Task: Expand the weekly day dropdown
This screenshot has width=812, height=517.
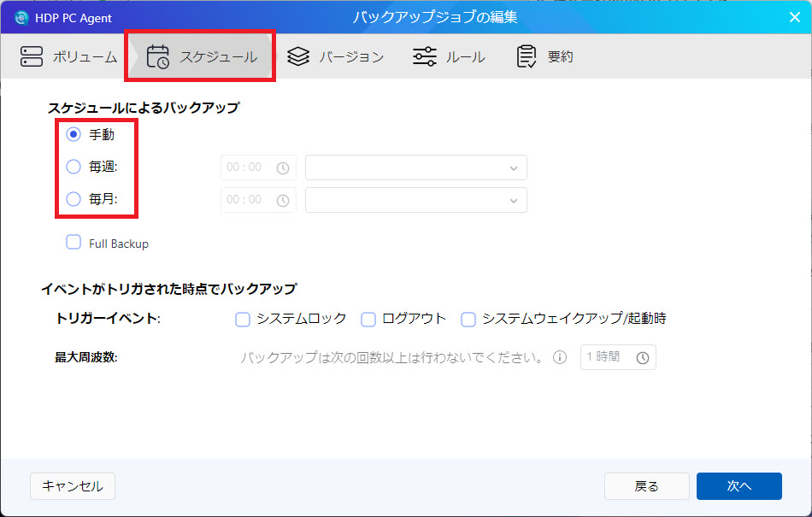Action: pyautogui.click(x=415, y=167)
